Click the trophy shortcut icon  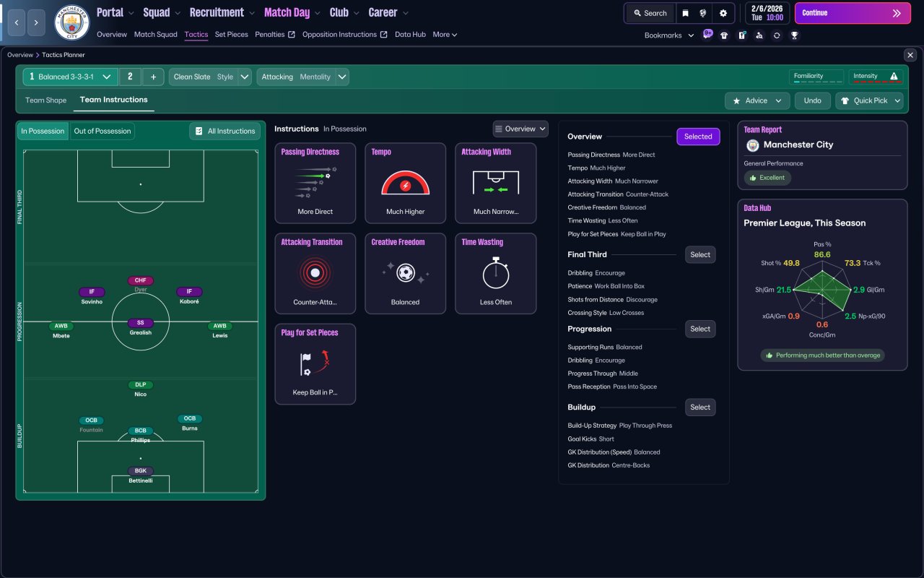pyautogui.click(x=794, y=35)
